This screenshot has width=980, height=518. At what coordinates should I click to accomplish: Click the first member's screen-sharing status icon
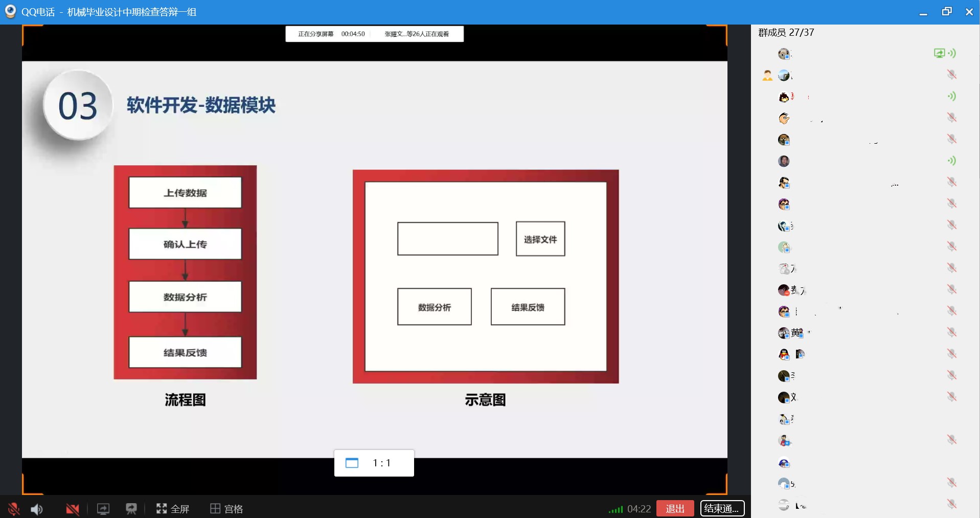pyautogui.click(x=939, y=53)
